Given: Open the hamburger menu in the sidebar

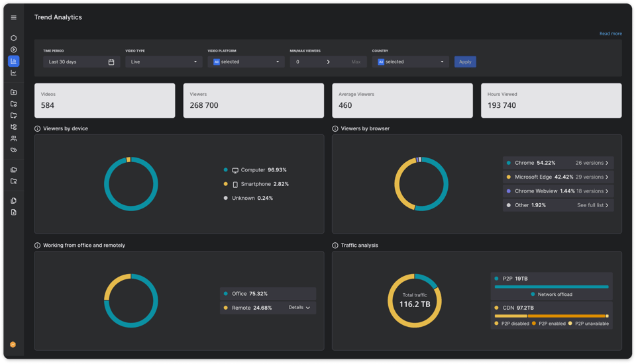Looking at the screenshot, I should tap(13, 17).
